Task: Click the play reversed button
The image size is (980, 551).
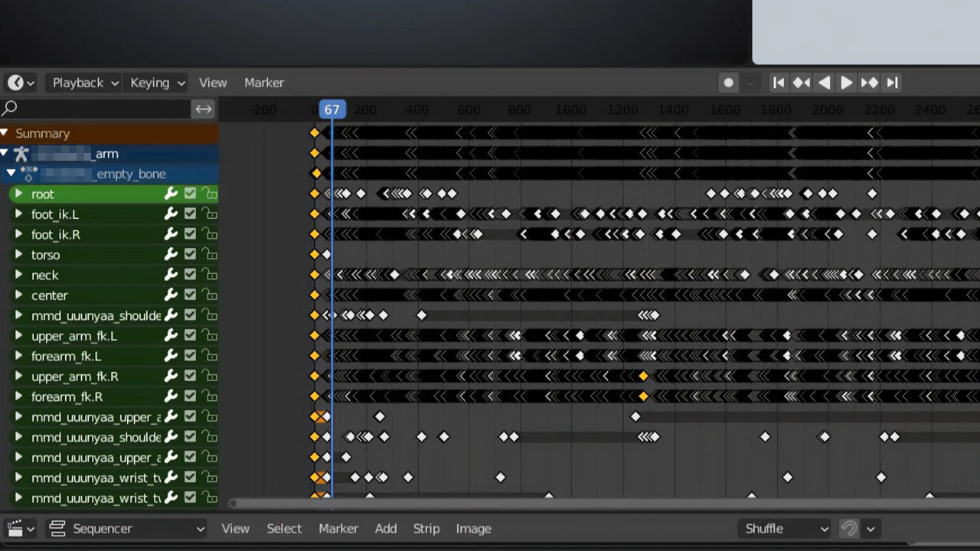Action: point(824,83)
